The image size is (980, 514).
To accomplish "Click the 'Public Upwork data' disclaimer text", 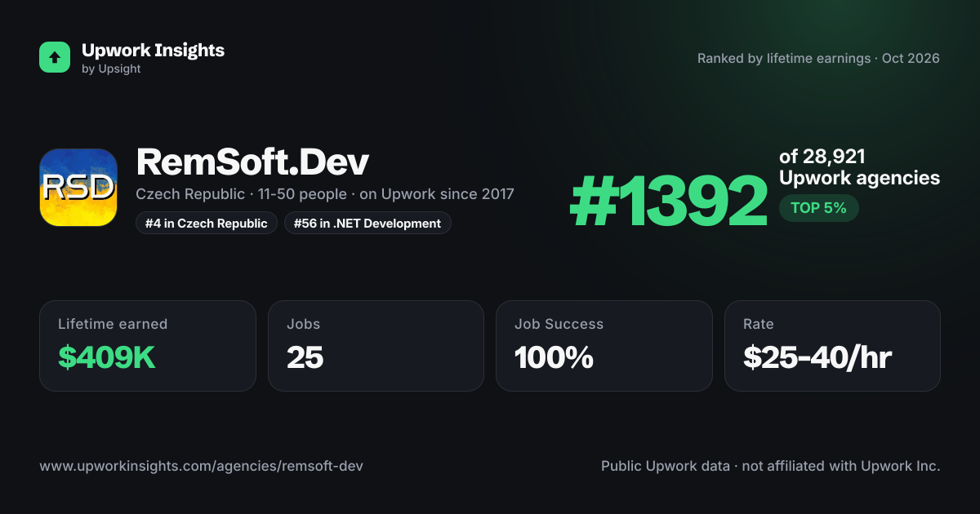I will click(771, 466).
